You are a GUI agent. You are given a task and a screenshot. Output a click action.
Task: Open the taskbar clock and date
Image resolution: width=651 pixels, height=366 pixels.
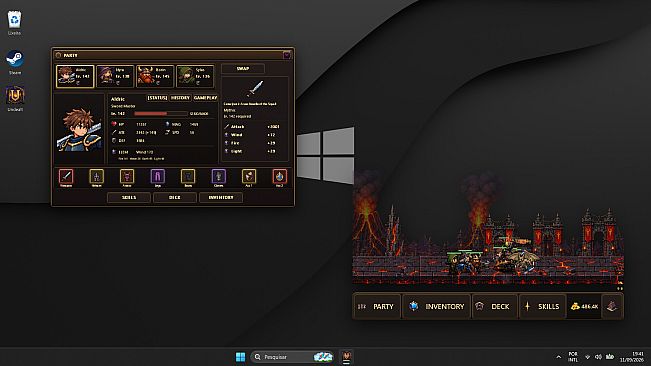point(631,357)
